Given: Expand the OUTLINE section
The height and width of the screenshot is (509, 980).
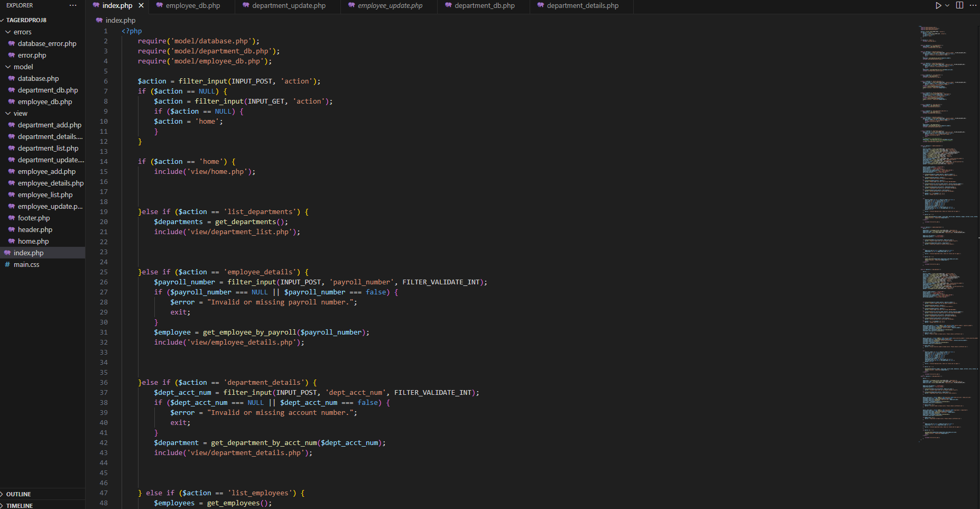Looking at the screenshot, I should tap(19, 494).
